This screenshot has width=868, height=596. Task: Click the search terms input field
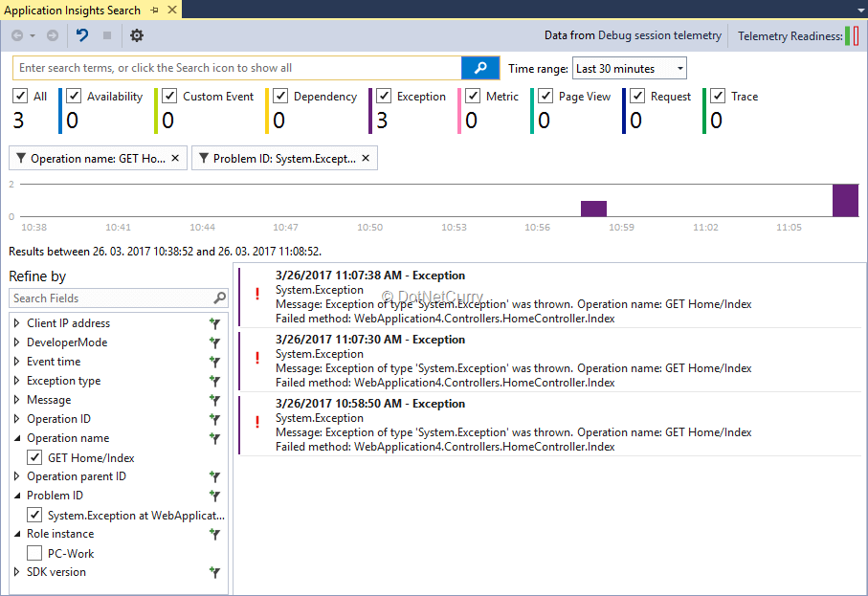pos(237,68)
